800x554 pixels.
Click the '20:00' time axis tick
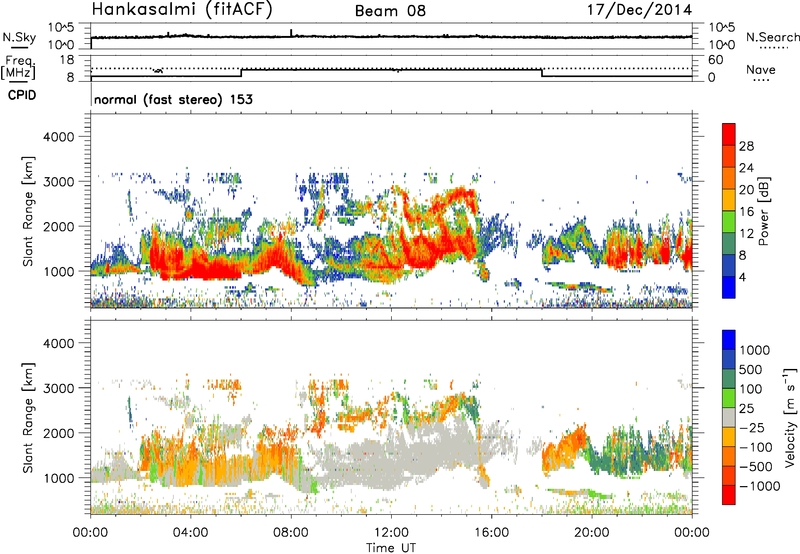point(591,532)
